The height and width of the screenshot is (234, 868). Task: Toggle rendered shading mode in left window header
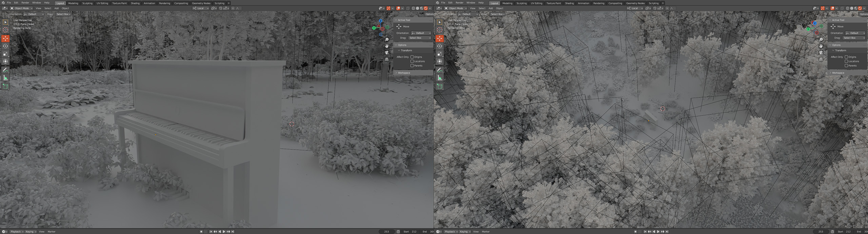(426, 8)
